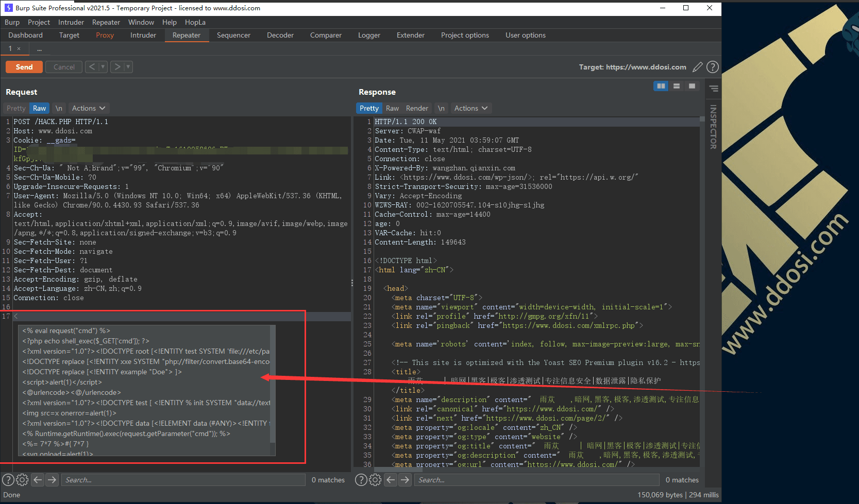Screen dimensions: 859x504
Task: Click the Cancel button
Action: pyautogui.click(x=64, y=67)
